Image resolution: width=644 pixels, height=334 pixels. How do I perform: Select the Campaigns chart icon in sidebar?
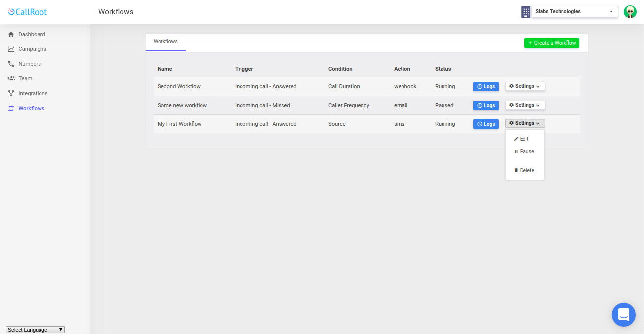(x=10, y=49)
